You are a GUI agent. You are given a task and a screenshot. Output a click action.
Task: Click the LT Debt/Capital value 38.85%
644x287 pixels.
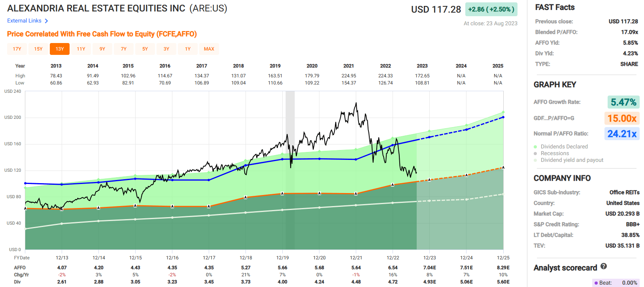[630, 235]
